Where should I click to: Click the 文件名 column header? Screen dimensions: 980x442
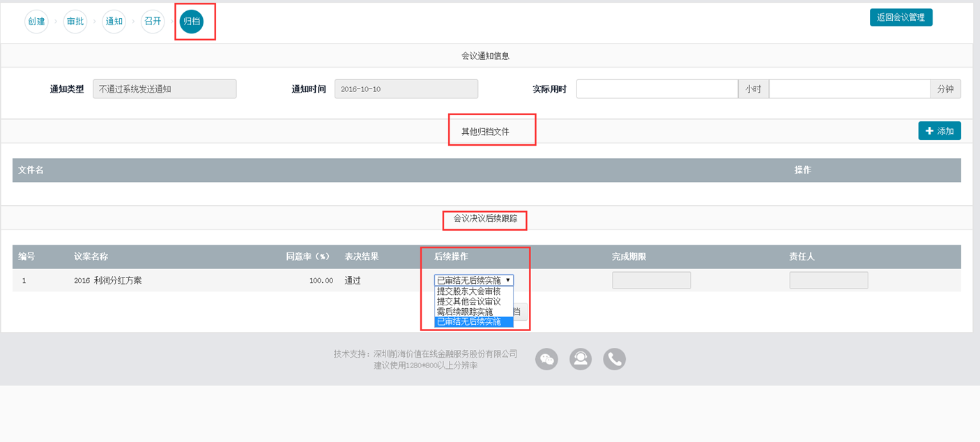tap(31, 170)
